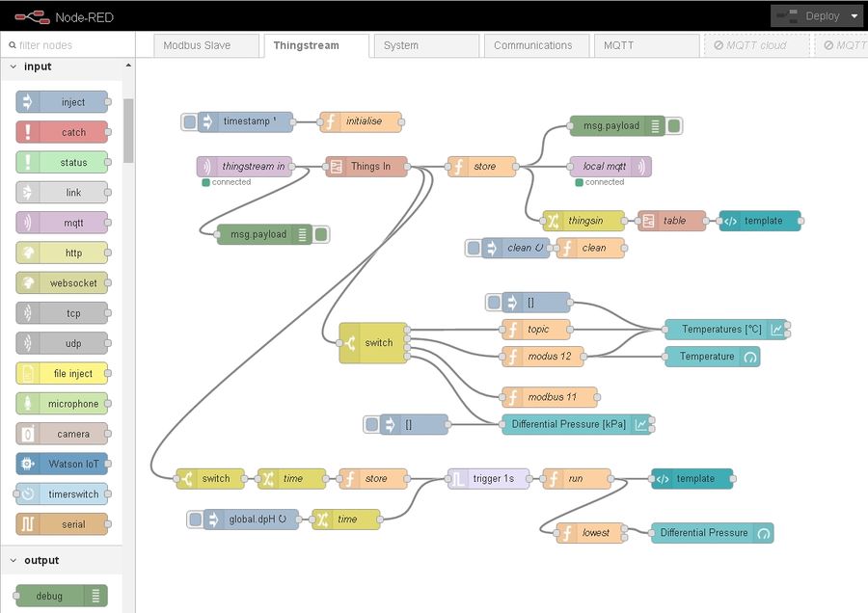Toggle top-right msg.payload debug output
Screen dimensions: 868x613
(674, 125)
